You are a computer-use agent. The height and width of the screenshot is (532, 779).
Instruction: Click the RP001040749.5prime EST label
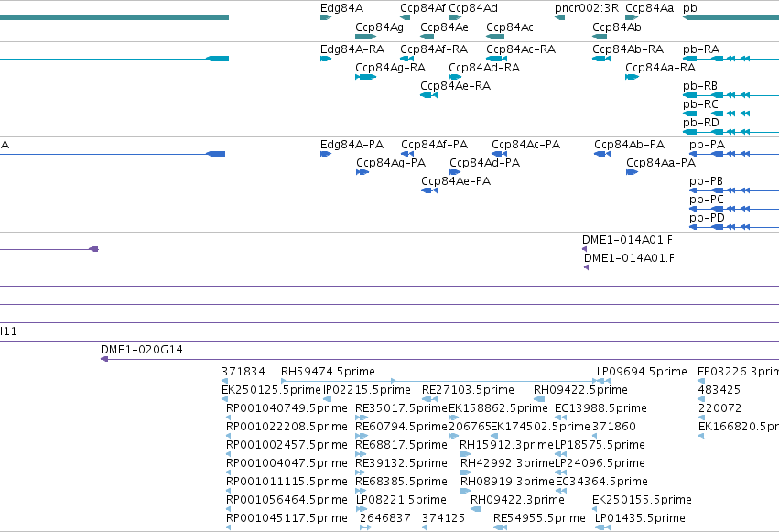tap(287, 408)
